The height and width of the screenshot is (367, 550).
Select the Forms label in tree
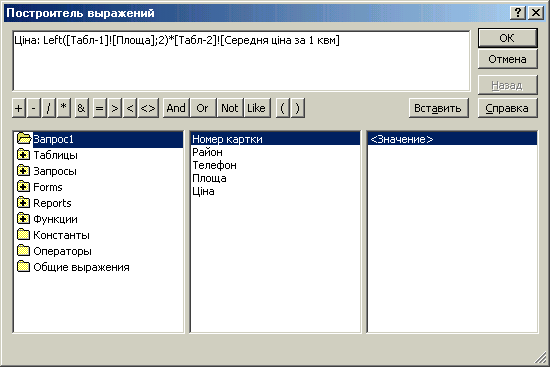(48, 187)
